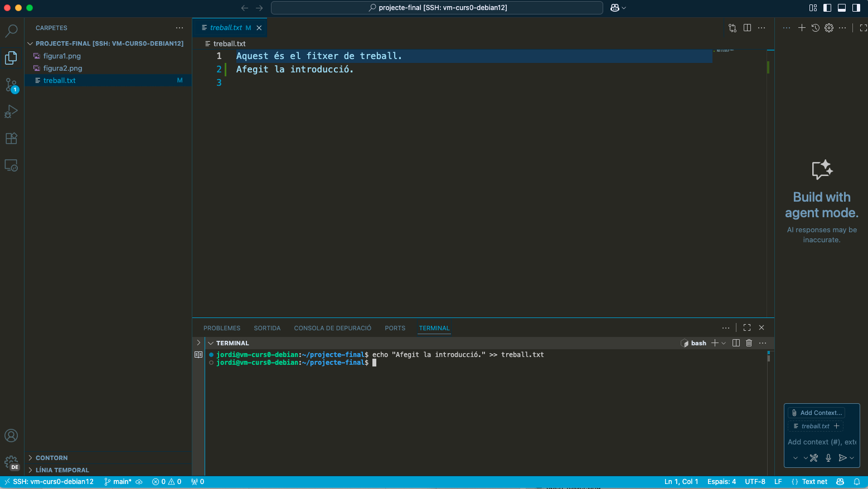Click Add Context button in chat

pos(817,413)
